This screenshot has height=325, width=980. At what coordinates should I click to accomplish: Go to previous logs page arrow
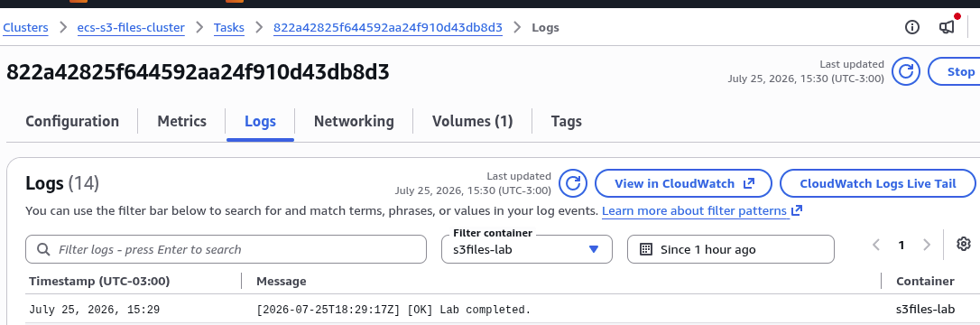[876, 245]
